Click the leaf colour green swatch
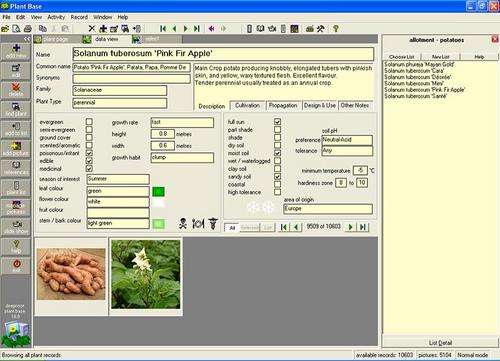Screen dimensions: 500x361 tap(158, 191)
